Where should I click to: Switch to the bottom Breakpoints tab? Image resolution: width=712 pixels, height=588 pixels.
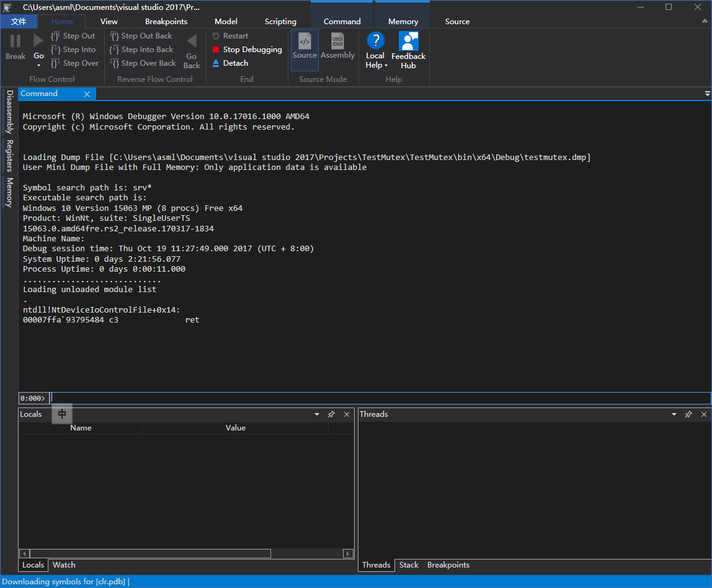click(448, 565)
